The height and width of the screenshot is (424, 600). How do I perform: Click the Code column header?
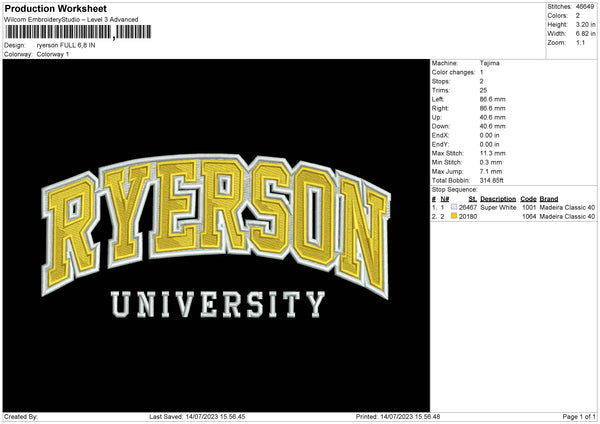click(x=528, y=199)
